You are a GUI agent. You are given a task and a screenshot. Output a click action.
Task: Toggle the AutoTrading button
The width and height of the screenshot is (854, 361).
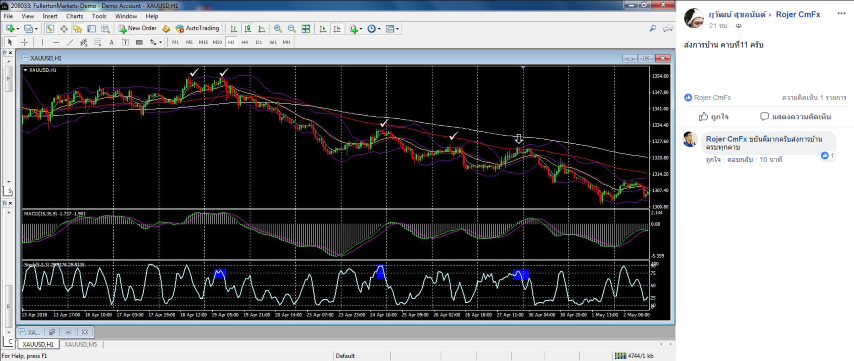(197, 28)
